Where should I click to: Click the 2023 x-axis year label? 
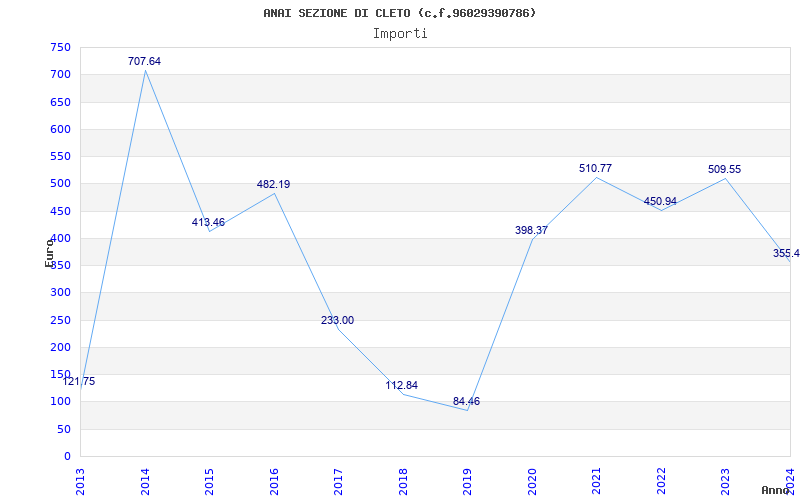pos(726,481)
